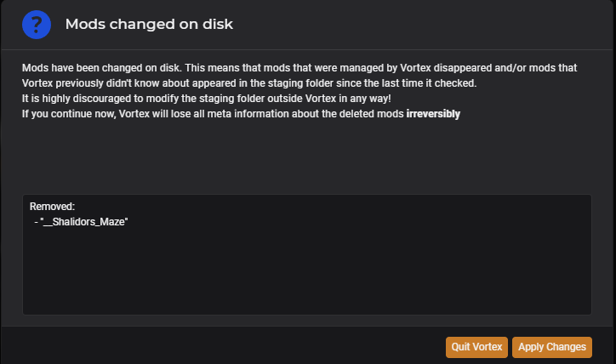Select the "Mods changed on disk" title
This screenshot has height=364, width=616.
[x=149, y=25]
